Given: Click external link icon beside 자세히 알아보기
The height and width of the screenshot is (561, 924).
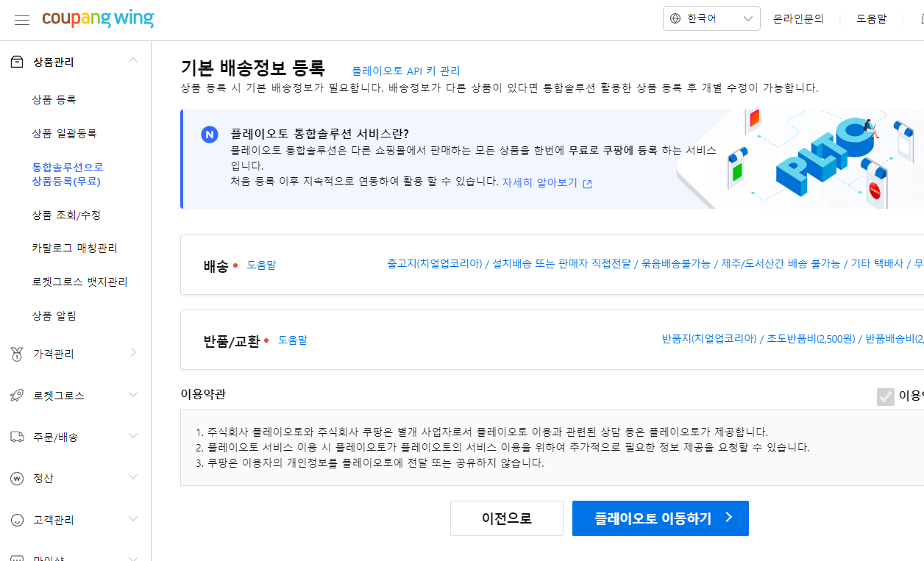Looking at the screenshot, I should 587,184.
